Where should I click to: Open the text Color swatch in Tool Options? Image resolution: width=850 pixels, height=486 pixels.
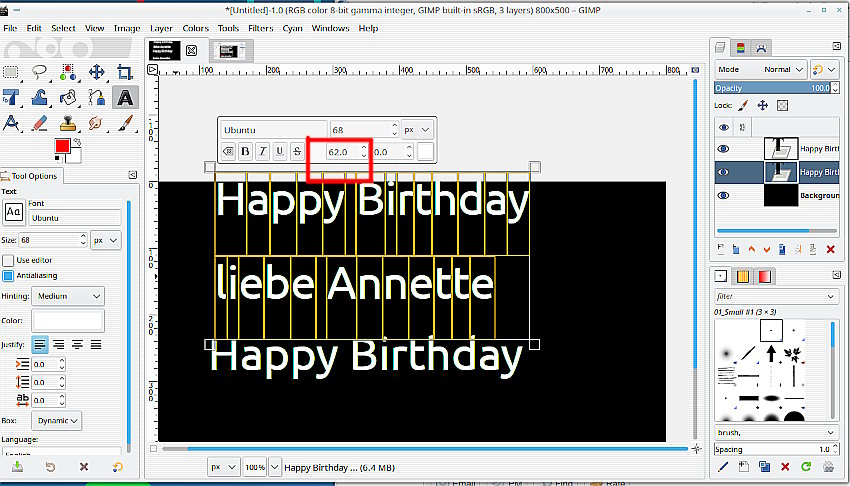coord(68,321)
